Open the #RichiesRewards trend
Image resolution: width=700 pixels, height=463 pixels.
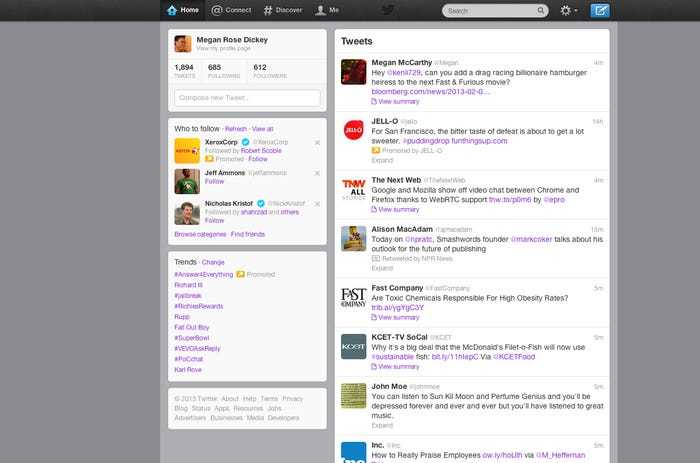click(199, 306)
